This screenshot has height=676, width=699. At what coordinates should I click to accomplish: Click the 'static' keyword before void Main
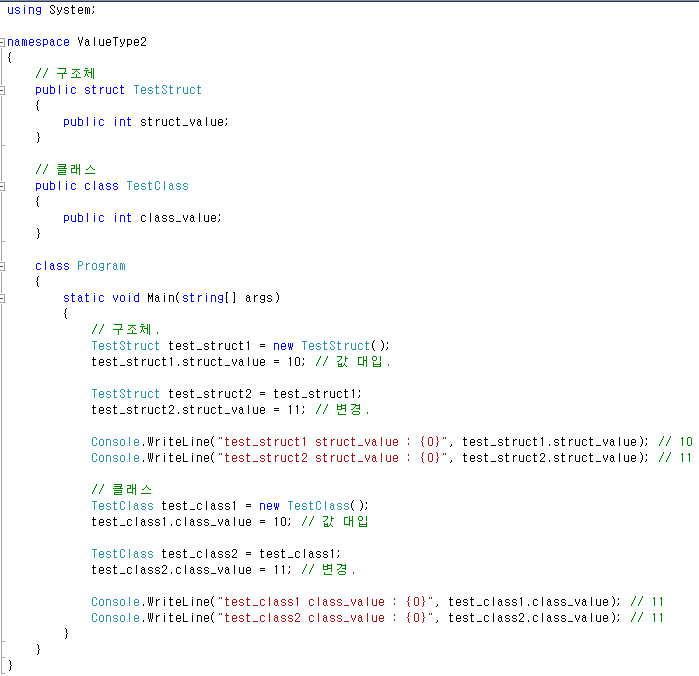coord(83,297)
